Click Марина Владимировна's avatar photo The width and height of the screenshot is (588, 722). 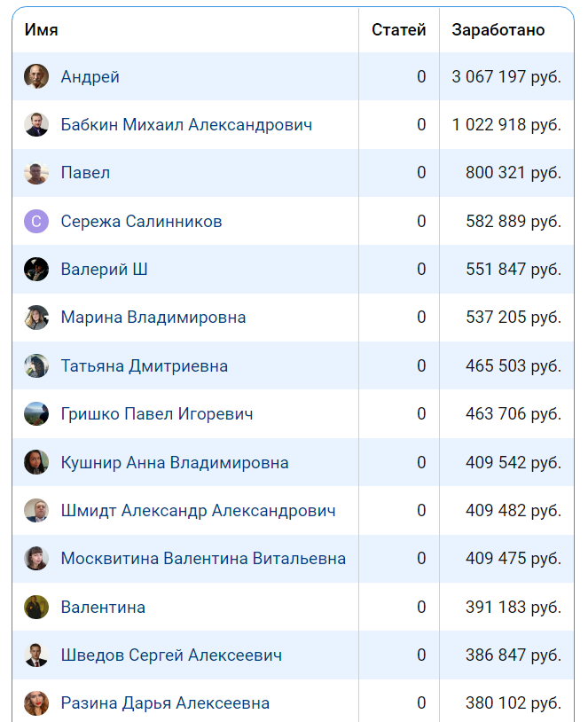click(x=36, y=318)
